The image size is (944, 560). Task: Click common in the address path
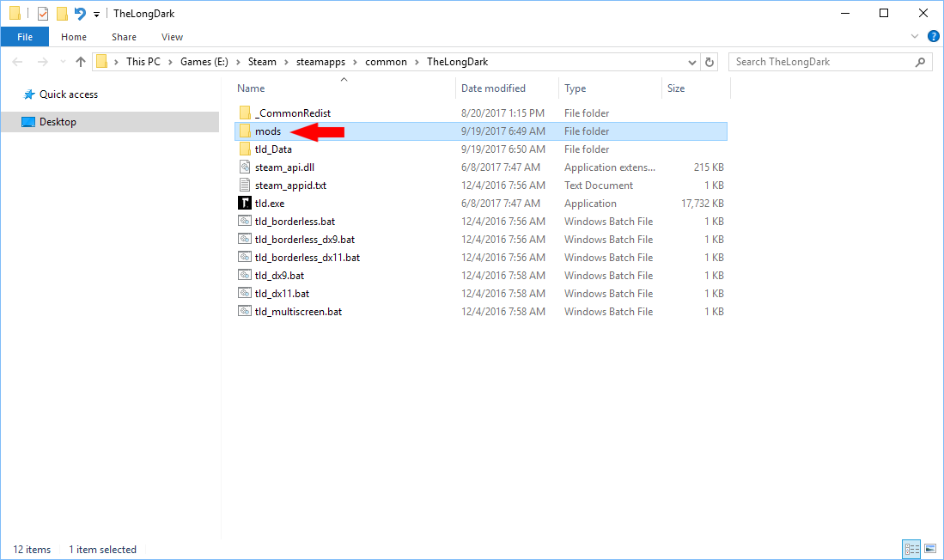click(386, 62)
